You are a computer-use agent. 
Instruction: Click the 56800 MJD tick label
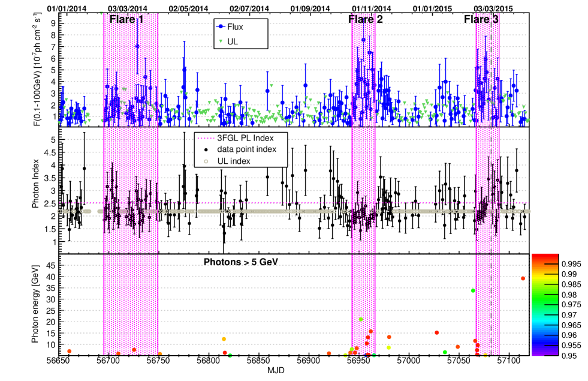tap(209, 361)
